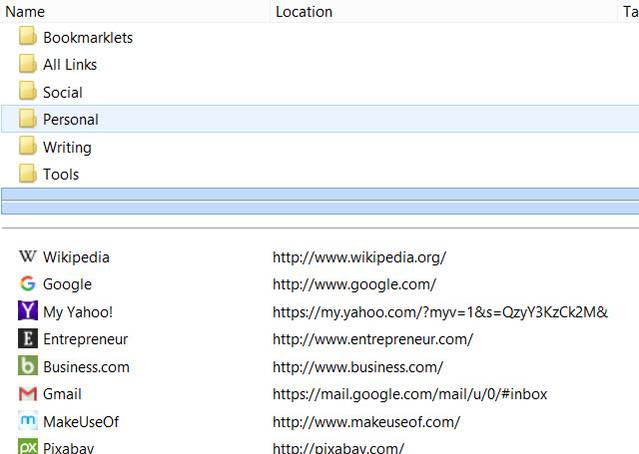
Task: Select the All Links folder name
Action: click(70, 65)
